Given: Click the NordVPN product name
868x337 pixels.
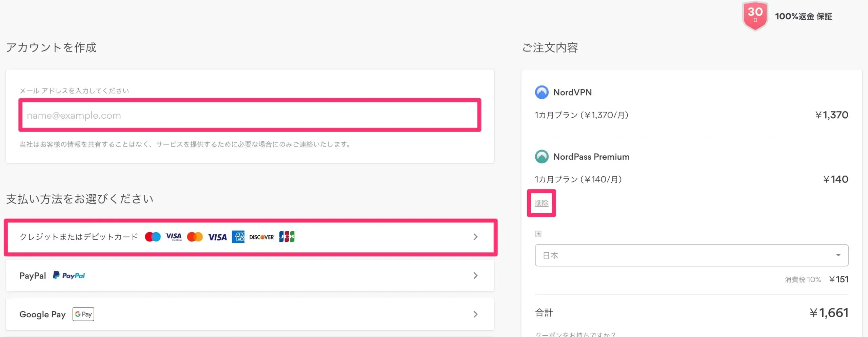Looking at the screenshot, I should [572, 92].
